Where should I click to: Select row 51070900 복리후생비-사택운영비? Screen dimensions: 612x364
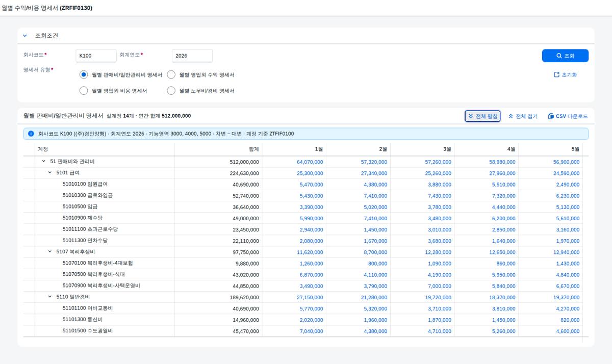tap(29, 285)
